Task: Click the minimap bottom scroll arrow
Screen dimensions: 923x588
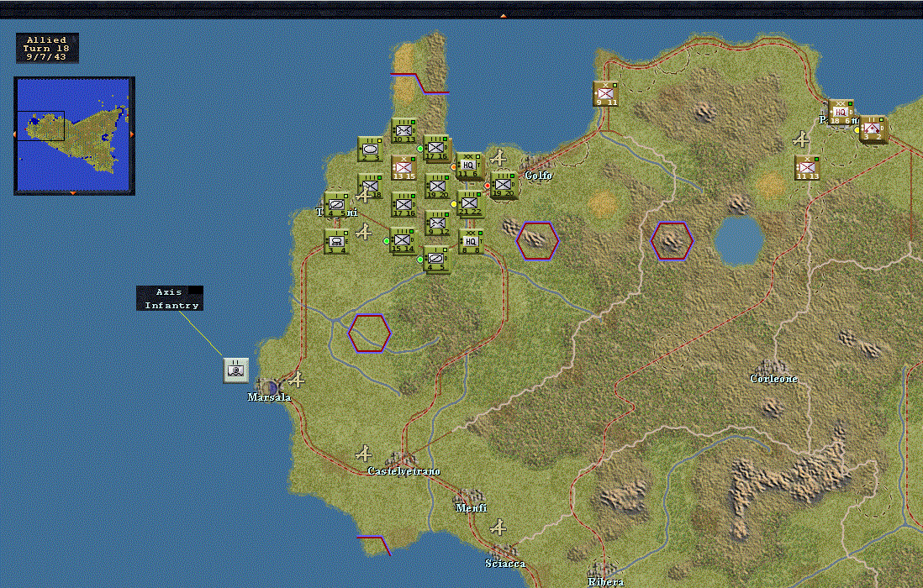Action: pyautogui.click(x=73, y=193)
